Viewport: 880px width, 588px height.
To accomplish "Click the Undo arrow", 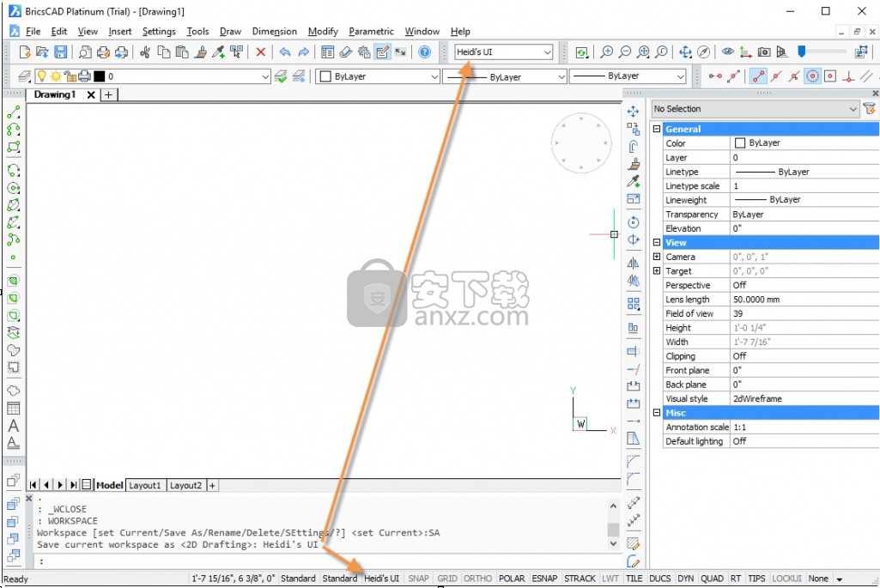I will pos(285,52).
